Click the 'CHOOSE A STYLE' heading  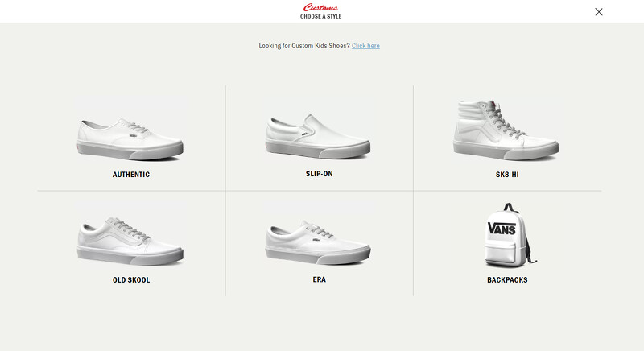coord(320,16)
